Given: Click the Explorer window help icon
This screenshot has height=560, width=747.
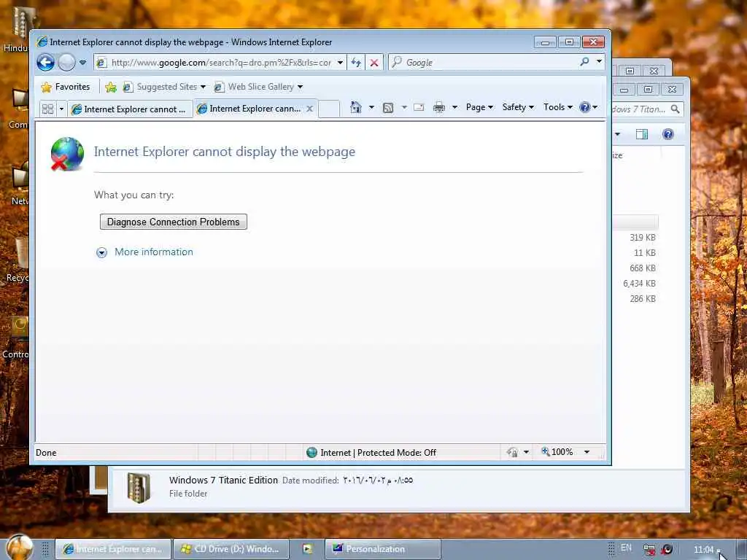Looking at the screenshot, I should [668, 134].
